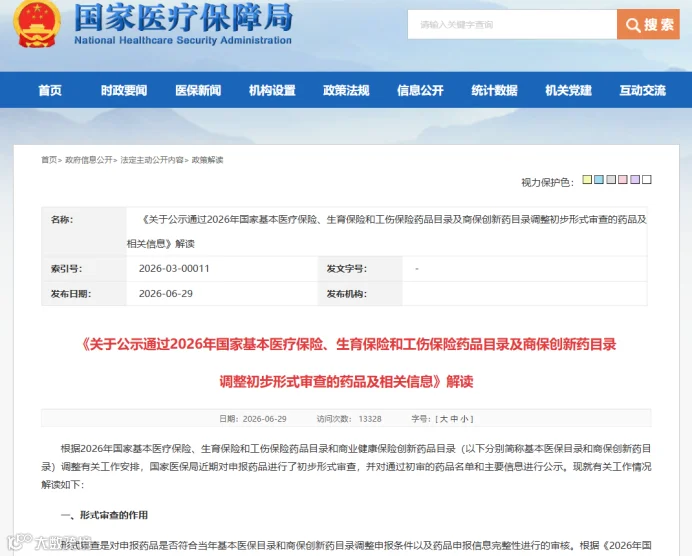Open the 首页 navigation menu item
This screenshot has height=557, width=692.
click(x=50, y=90)
